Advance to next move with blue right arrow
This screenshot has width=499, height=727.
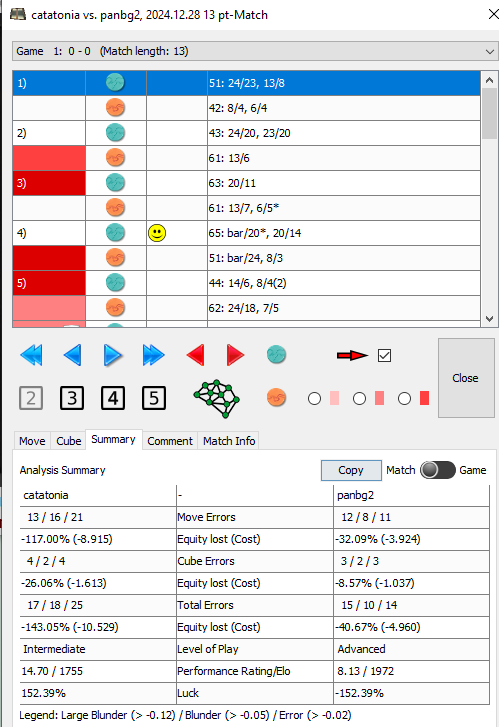click(x=113, y=355)
